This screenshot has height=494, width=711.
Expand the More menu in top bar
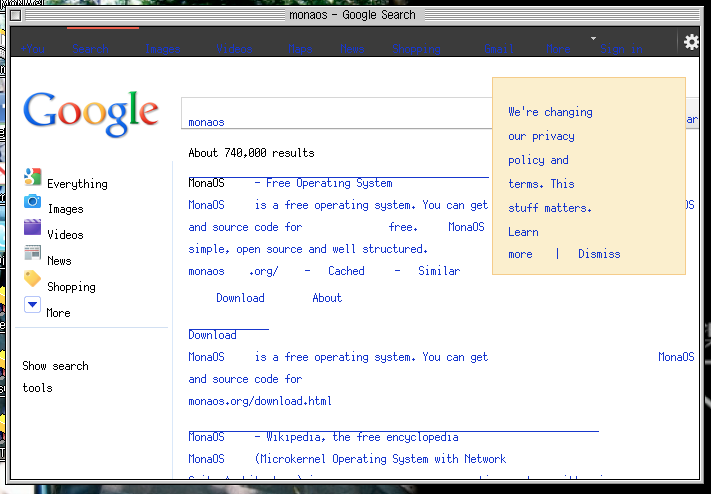pyautogui.click(x=558, y=49)
